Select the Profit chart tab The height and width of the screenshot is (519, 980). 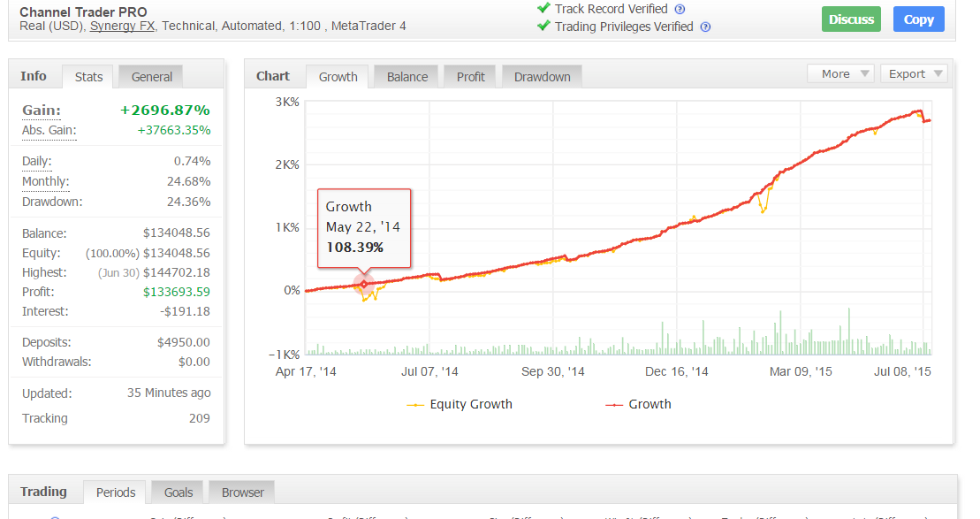470,77
